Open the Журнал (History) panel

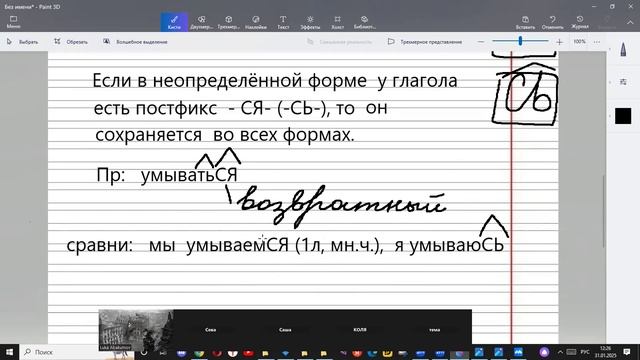point(580,22)
